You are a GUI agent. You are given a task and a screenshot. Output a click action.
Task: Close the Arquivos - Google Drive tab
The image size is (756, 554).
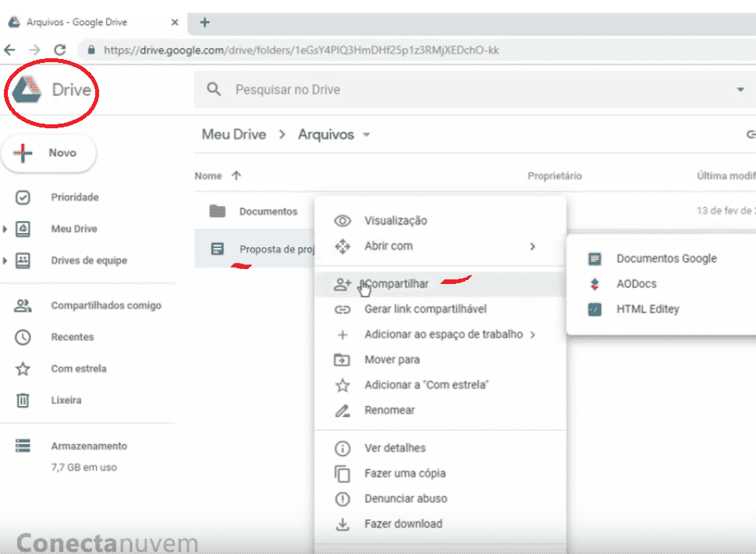pos(175,22)
